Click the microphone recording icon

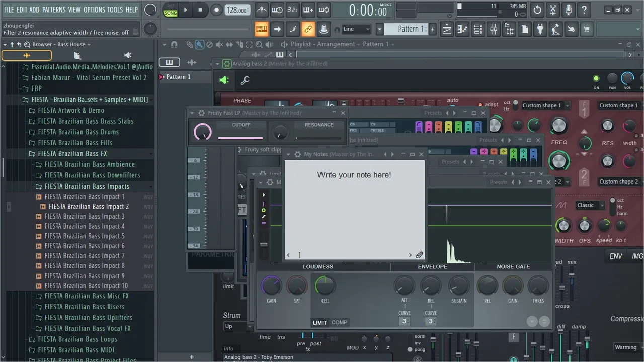pyautogui.click(x=569, y=10)
